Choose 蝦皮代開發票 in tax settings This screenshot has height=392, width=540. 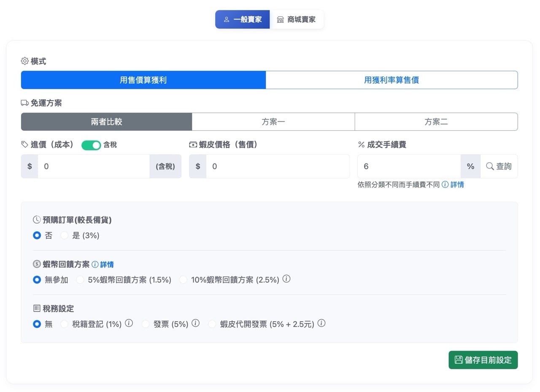click(x=212, y=324)
